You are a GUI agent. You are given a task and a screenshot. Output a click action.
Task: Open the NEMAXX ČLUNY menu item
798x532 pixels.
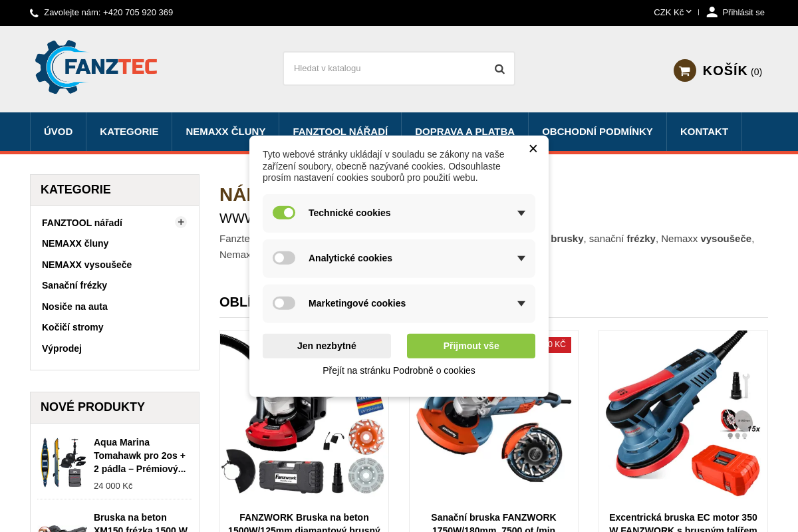[225, 132]
